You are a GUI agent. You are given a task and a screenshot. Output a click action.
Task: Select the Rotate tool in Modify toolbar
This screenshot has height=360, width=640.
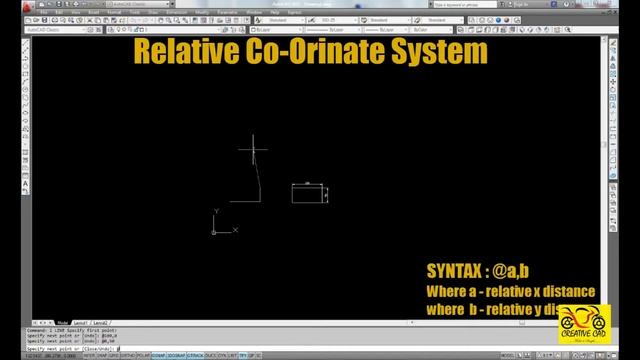pos(613,90)
